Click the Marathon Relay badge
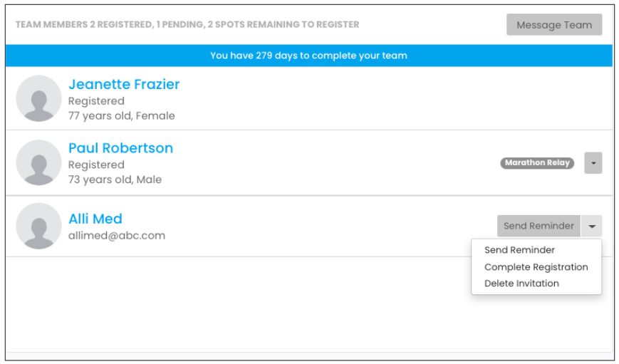 coord(537,163)
